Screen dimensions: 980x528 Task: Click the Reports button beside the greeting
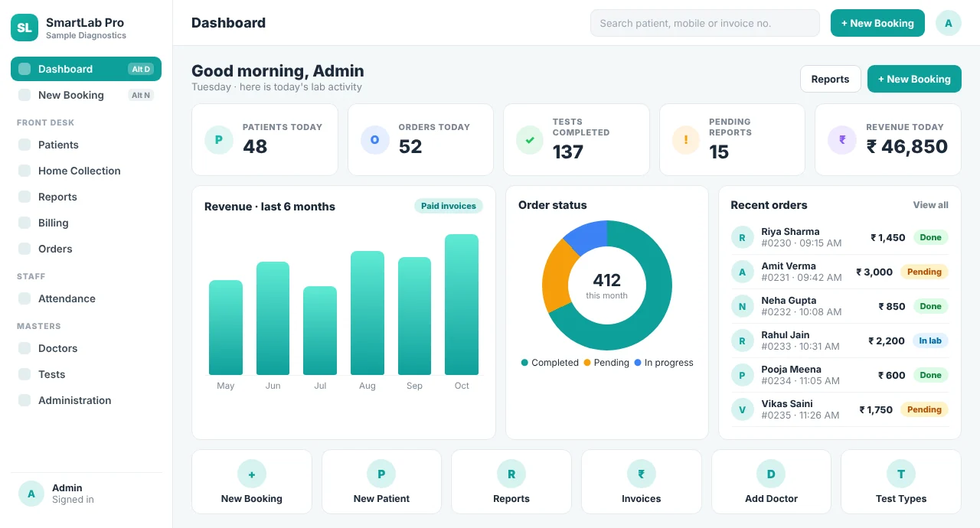831,79
